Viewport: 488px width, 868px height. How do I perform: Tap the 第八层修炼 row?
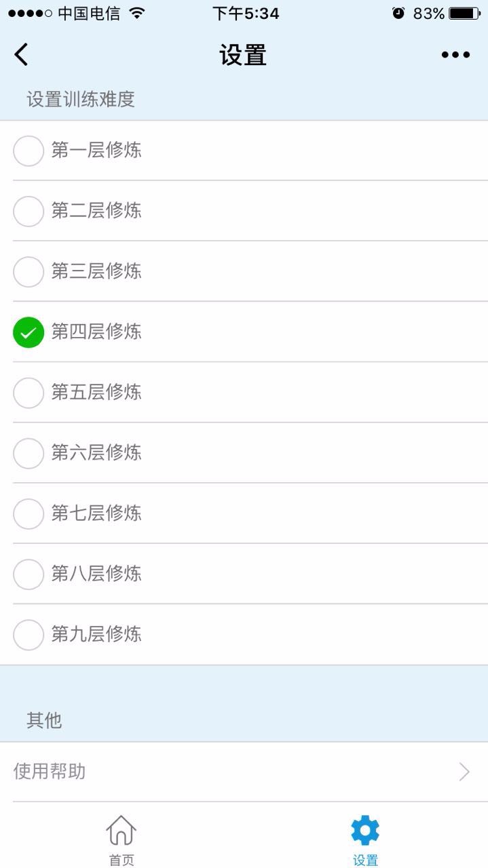pos(244,574)
